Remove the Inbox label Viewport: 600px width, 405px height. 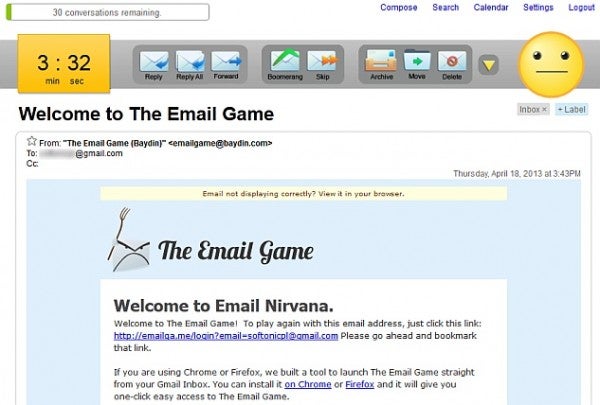point(544,109)
